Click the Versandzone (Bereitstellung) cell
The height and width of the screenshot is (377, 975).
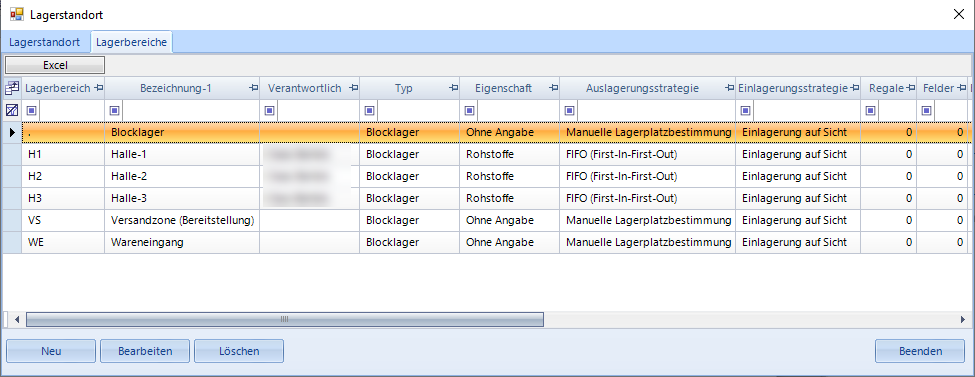pyautogui.click(x=182, y=220)
